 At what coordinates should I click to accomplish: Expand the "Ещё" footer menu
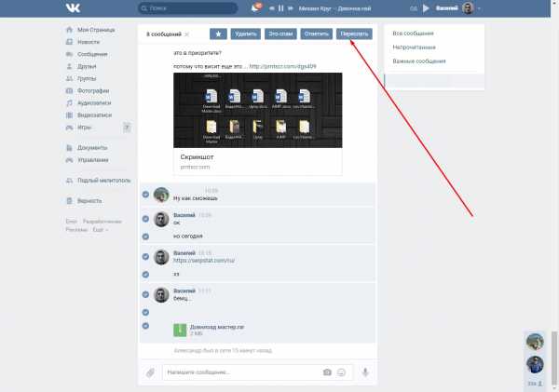[97, 229]
